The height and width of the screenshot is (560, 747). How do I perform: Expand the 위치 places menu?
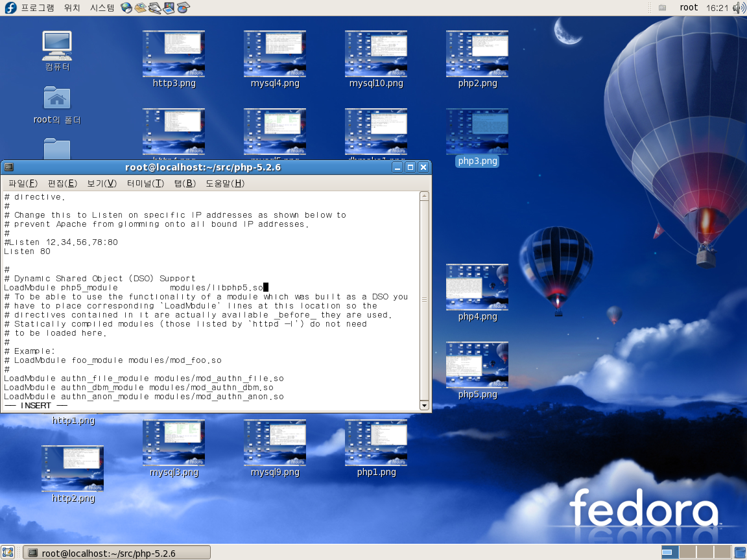pos(72,8)
